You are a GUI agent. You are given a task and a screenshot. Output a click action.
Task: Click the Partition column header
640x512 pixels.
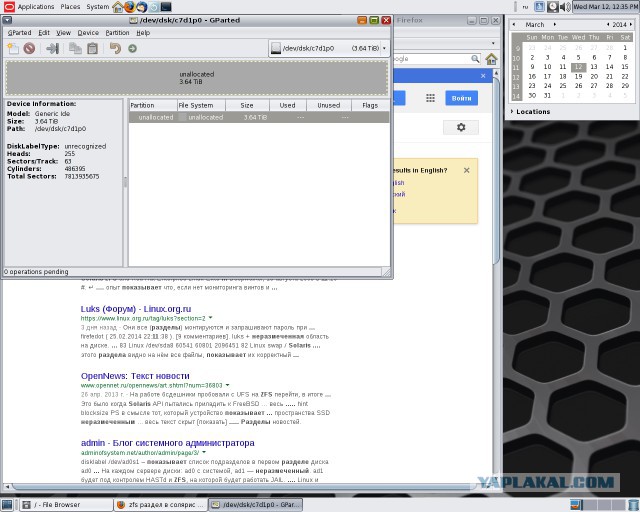click(x=153, y=105)
